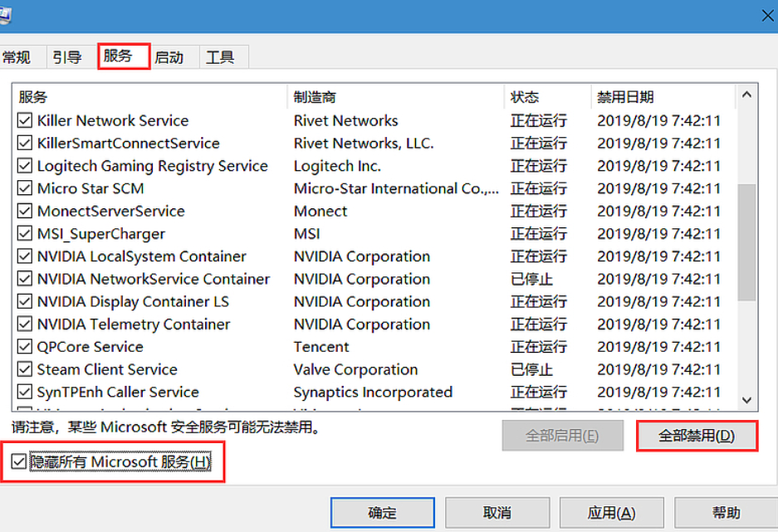
Task: Toggle the Steam Client Service checkbox
Action: (25, 370)
